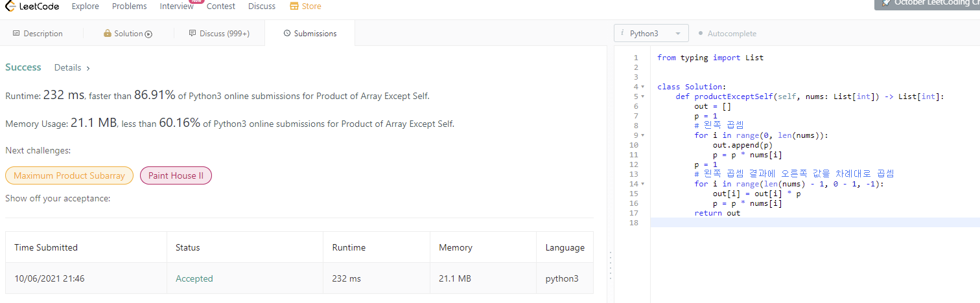Open the Paint House II challenge
The height and width of the screenshot is (303, 980).
[x=176, y=175]
